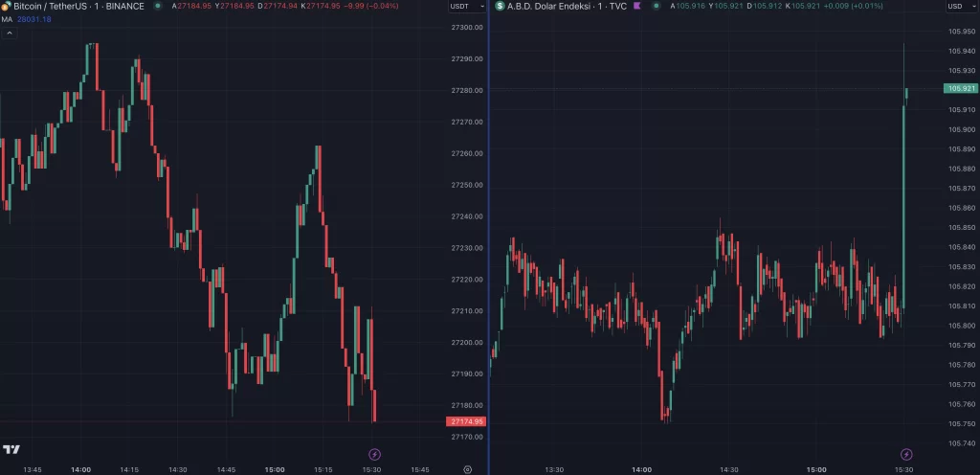
Task: Open chart settings gear below Bitcoin price axis
Action: click(x=467, y=469)
